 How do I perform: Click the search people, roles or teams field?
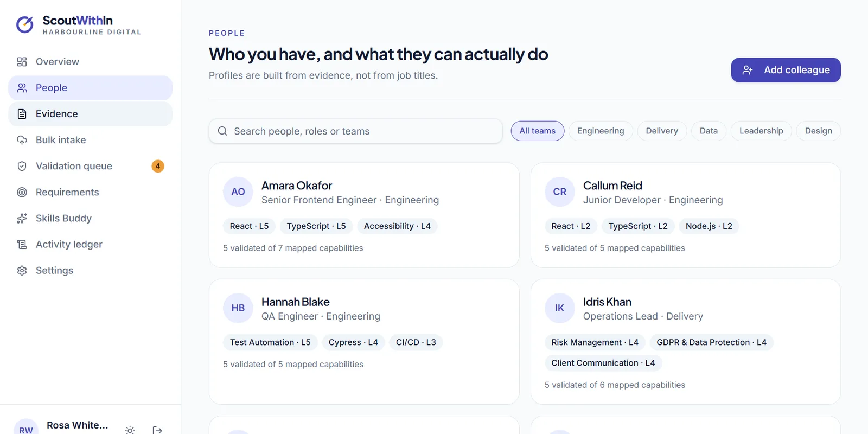tap(355, 131)
